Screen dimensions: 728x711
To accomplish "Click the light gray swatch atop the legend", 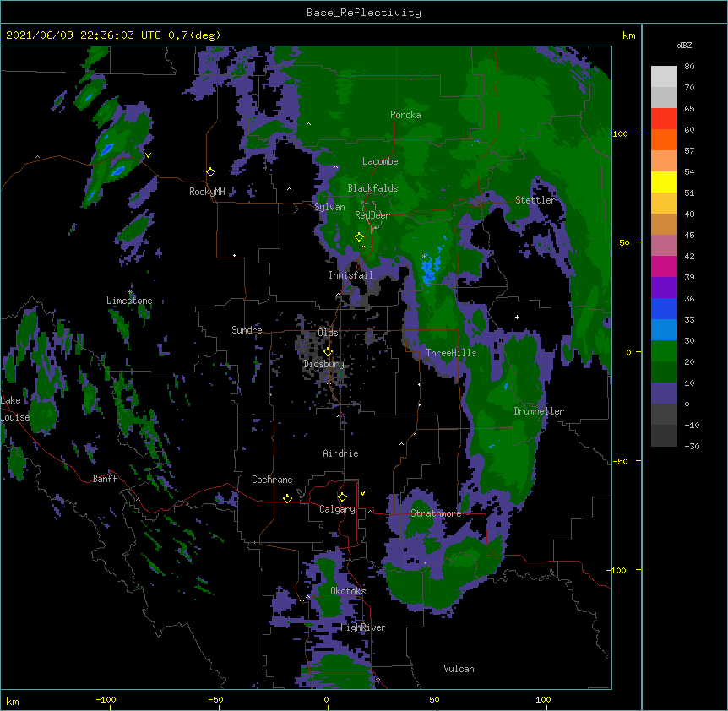I will click(664, 77).
